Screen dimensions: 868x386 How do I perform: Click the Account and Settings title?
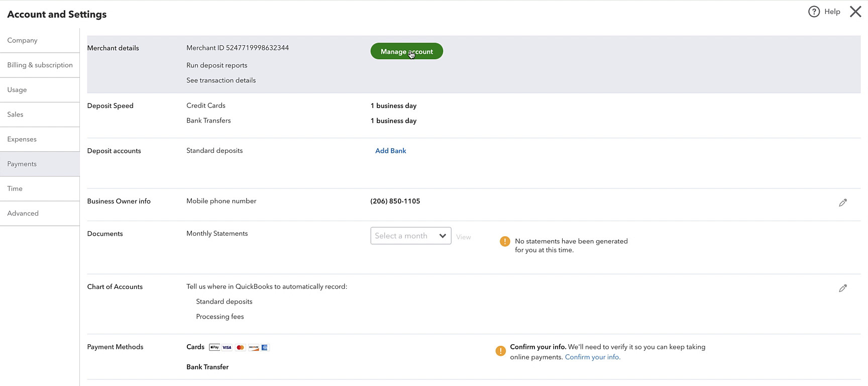(57, 14)
